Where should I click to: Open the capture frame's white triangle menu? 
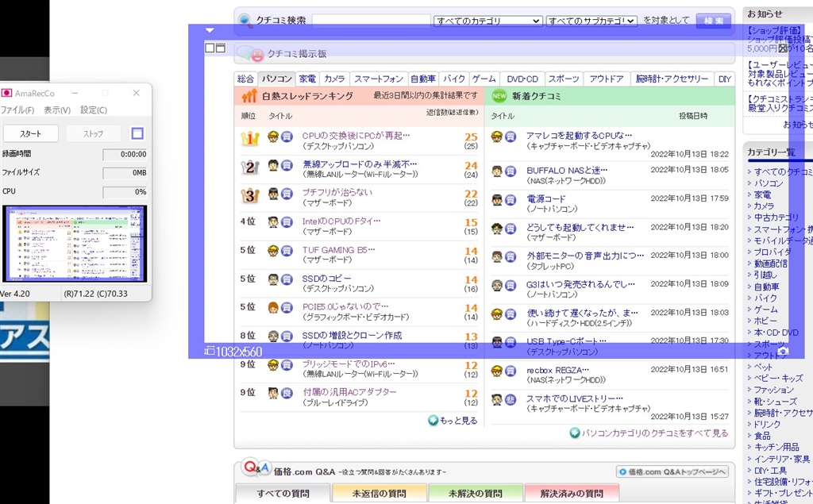coord(210,30)
